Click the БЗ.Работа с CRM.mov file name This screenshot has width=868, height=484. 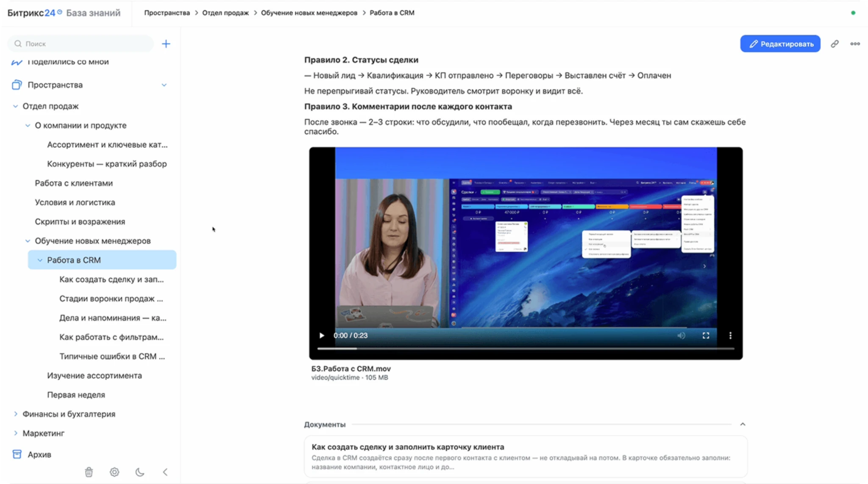[x=351, y=368]
